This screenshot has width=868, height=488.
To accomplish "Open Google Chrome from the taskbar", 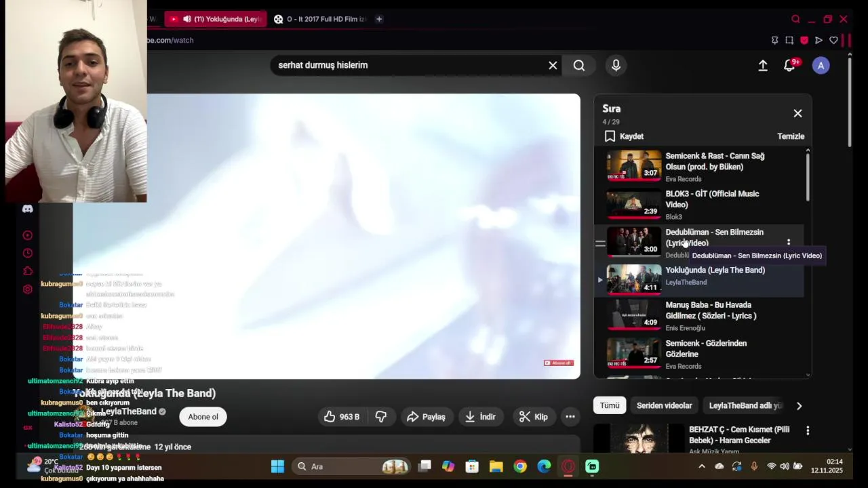I will tap(520, 466).
